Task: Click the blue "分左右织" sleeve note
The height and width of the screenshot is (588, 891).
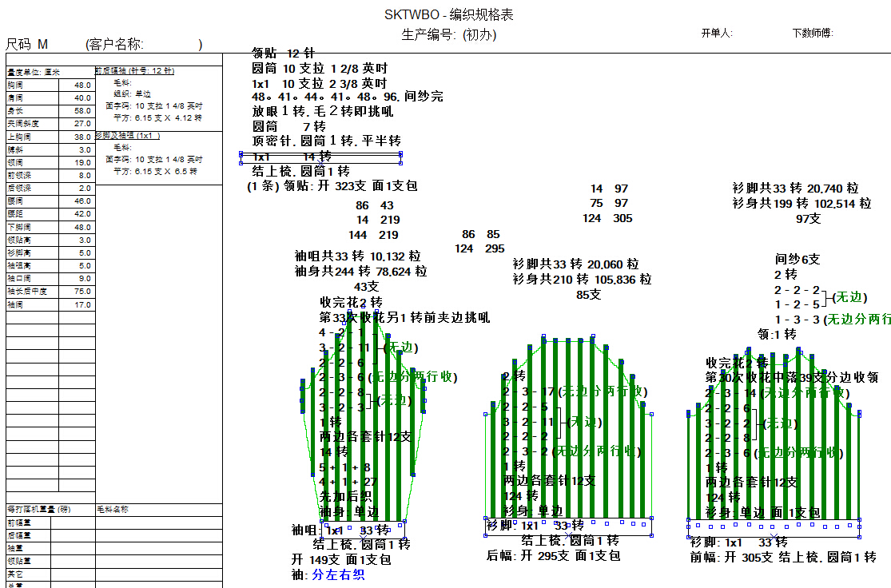Action: [x=338, y=575]
